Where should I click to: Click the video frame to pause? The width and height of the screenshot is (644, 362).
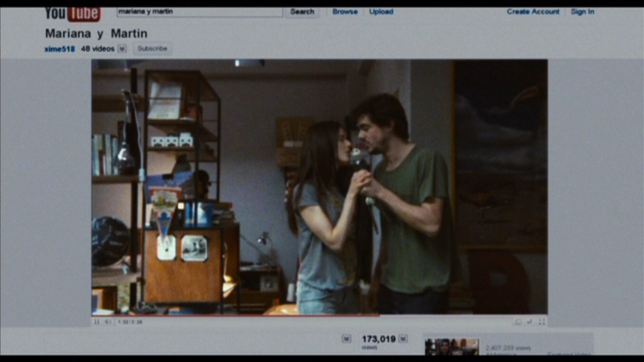(x=319, y=187)
